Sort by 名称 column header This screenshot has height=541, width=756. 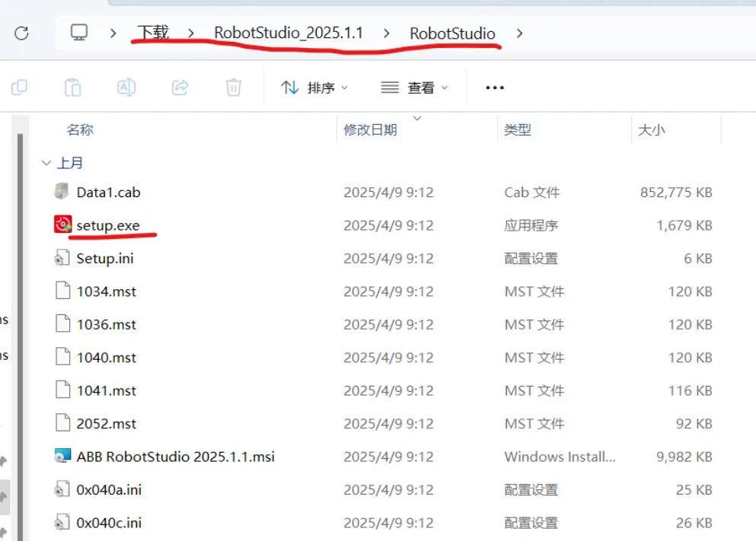pos(80,130)
